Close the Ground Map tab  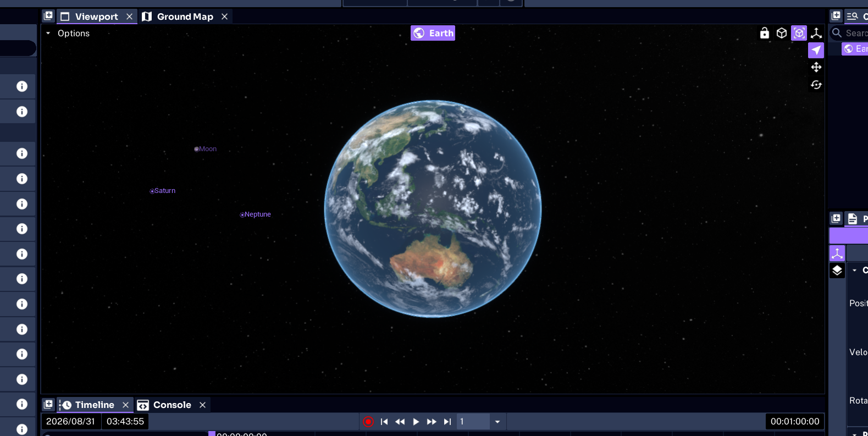click(224, 16)
